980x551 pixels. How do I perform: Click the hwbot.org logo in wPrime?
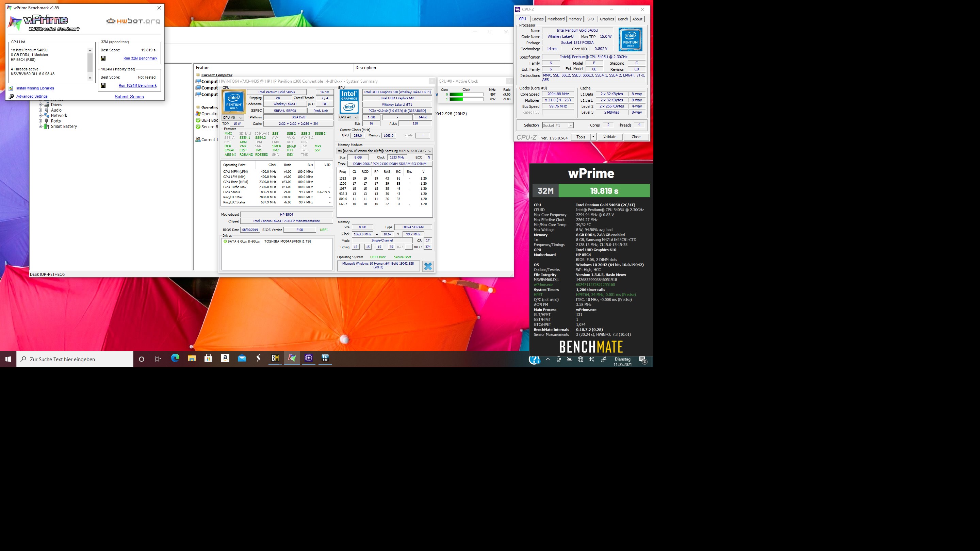point(133,21)
